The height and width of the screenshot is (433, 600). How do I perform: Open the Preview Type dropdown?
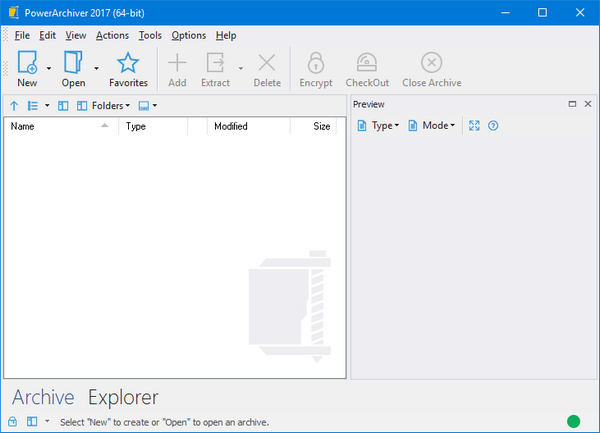(x=378, y=125)
